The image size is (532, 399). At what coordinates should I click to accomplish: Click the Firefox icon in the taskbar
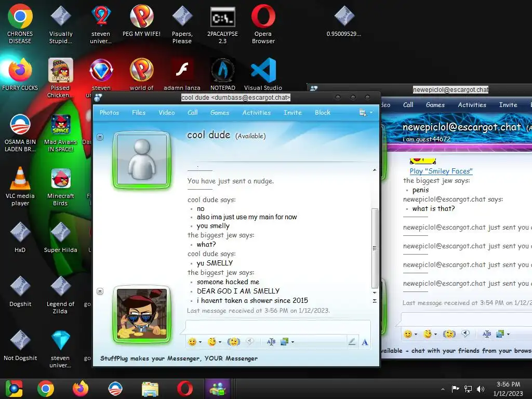[x=81, y=389]
